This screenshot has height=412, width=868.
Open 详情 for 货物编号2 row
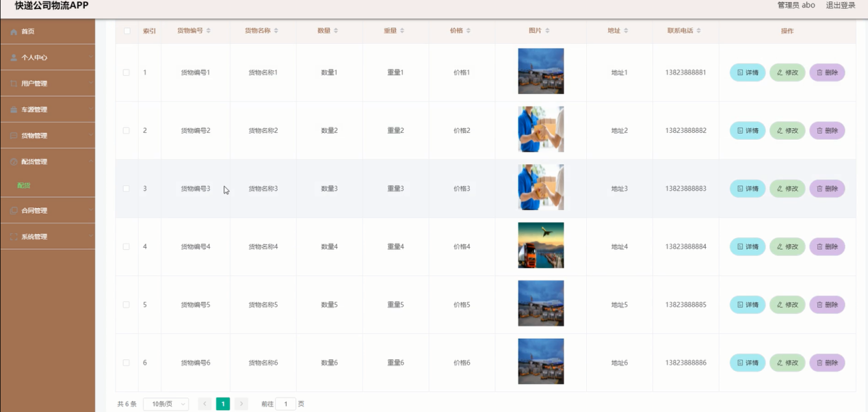coord(748,131)
